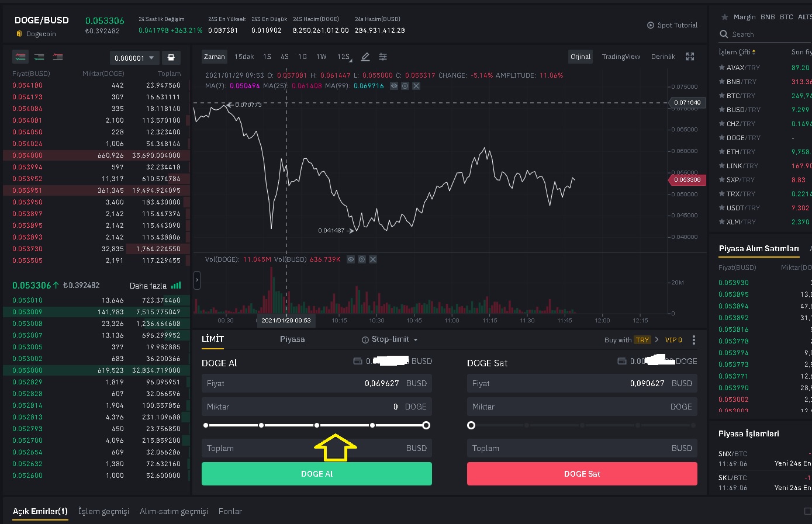
Task: Click the green DOGE Al button
Action: pos(317,474)
